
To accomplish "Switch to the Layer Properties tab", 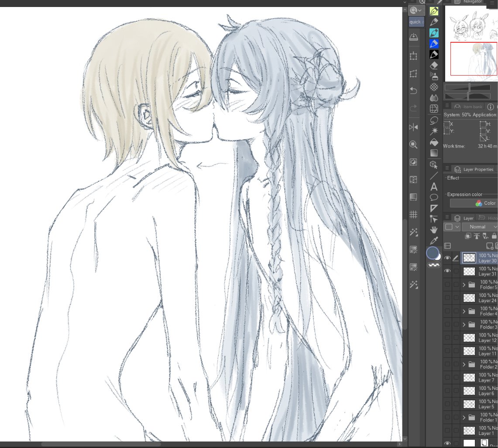I will tap(474, 169).
